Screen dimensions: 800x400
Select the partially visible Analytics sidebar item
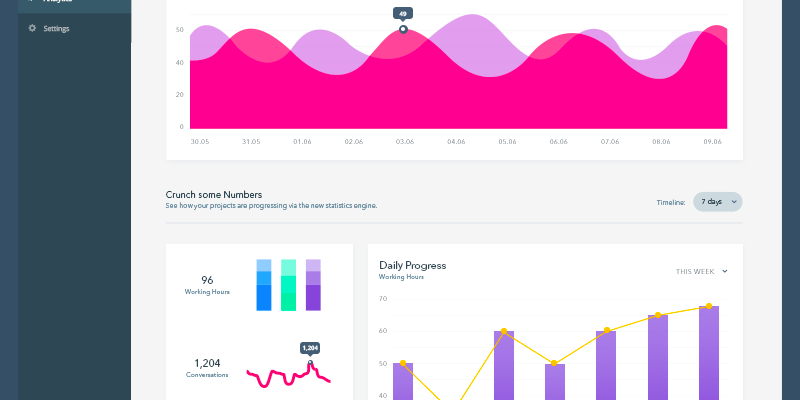point(74,2)
